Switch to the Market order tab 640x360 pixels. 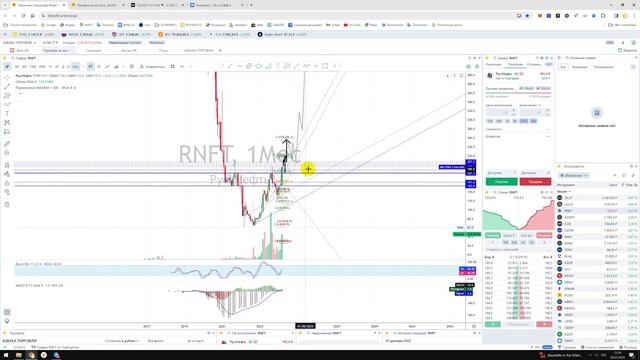tap(493, 64)
